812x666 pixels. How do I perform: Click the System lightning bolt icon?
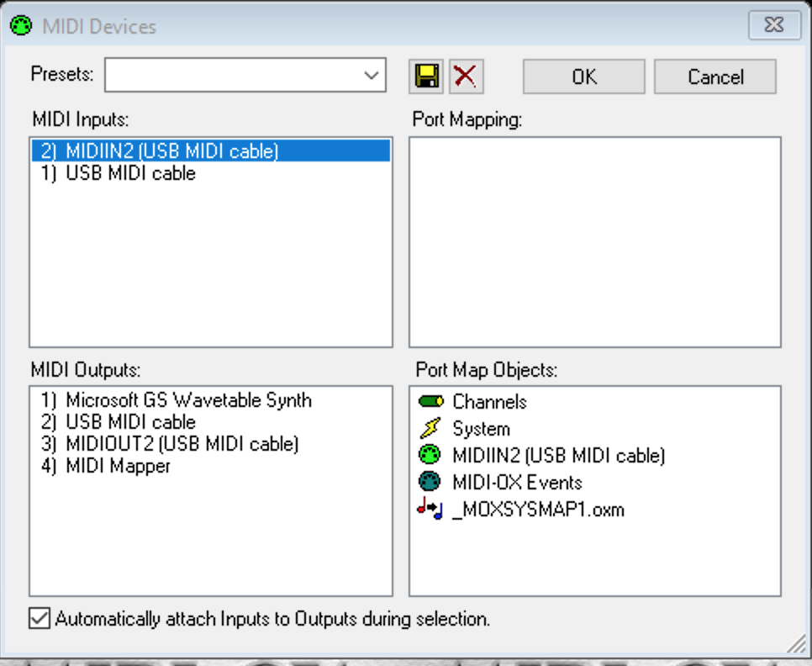click(x=430, y=428)
